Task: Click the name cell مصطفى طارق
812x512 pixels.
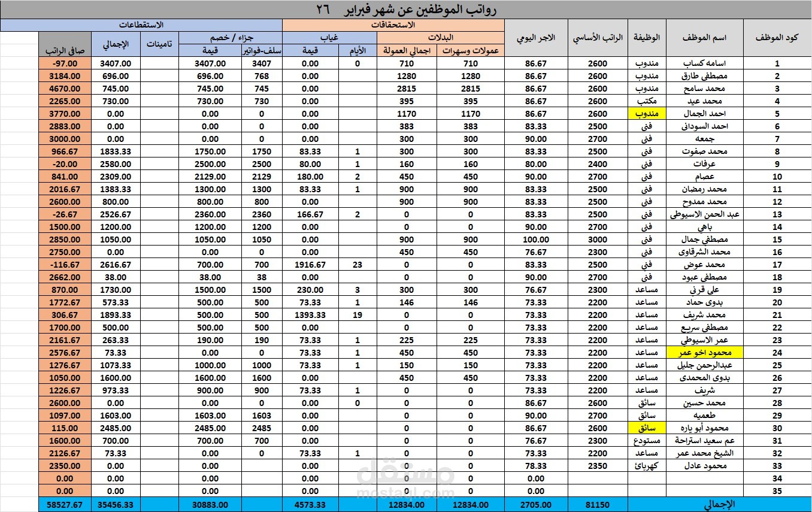Action: click(x=704, y=76)
